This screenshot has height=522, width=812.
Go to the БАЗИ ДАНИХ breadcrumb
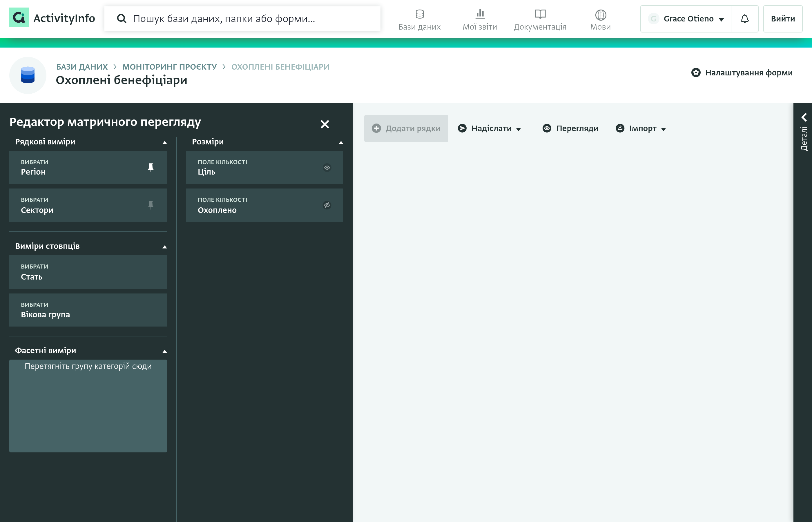82,67
